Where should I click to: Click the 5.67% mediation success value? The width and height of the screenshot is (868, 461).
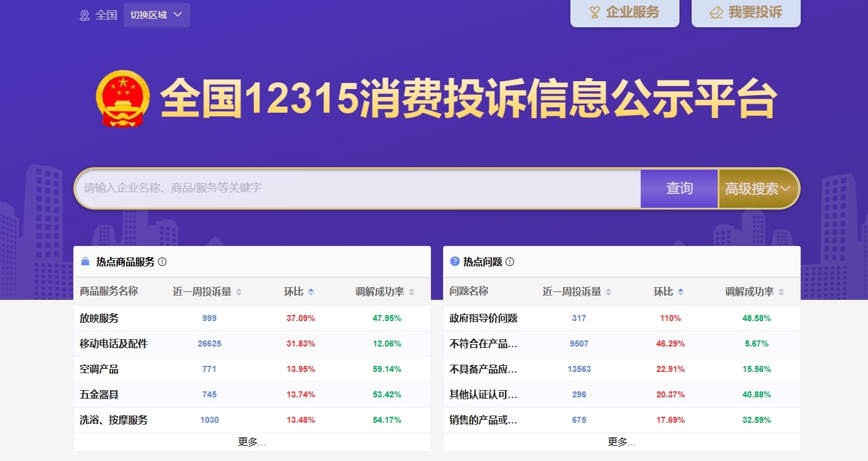pos(756,343)
